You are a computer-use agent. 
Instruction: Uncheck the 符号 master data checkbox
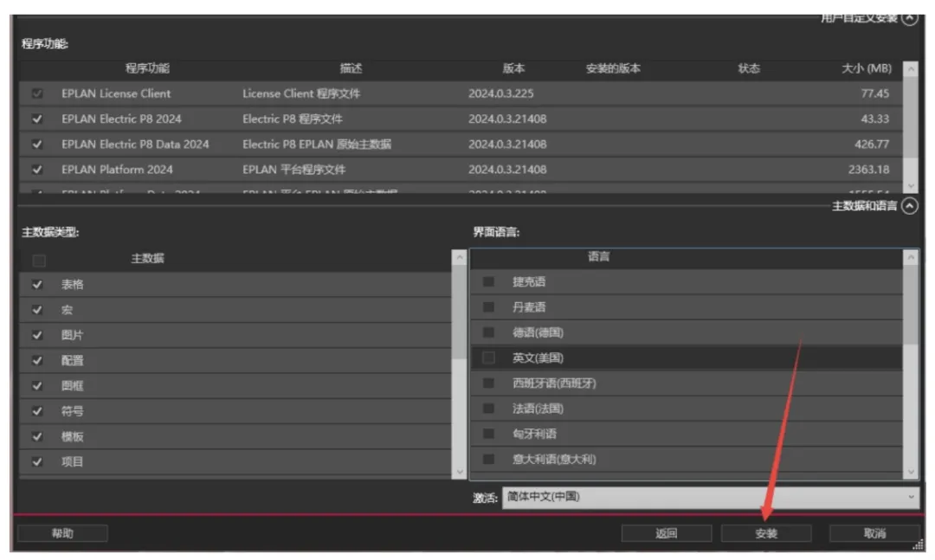(x=37, y=411)
